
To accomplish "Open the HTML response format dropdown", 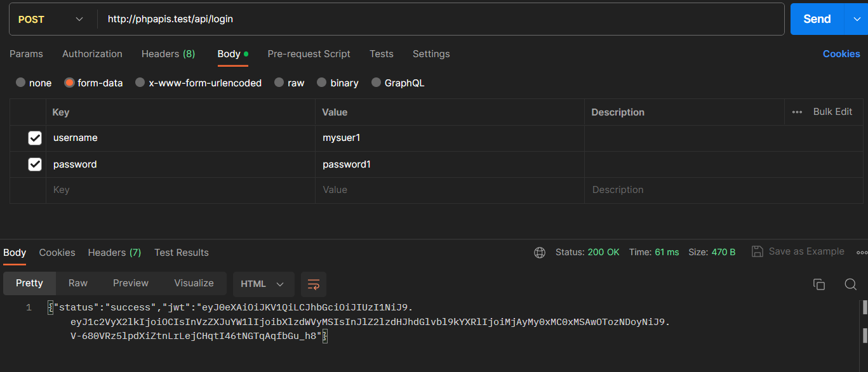I will [x=264, y=284].
